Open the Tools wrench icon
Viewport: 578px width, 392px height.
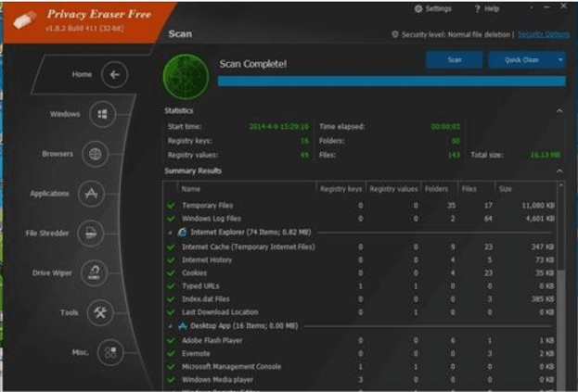pyautogui.click(x=100, y=313)
